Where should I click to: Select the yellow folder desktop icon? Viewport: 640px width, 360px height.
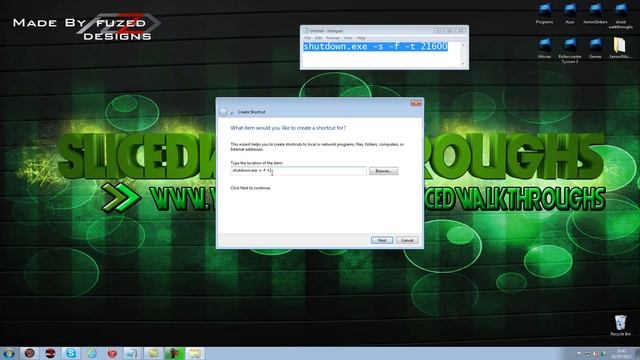coord(620,48)
